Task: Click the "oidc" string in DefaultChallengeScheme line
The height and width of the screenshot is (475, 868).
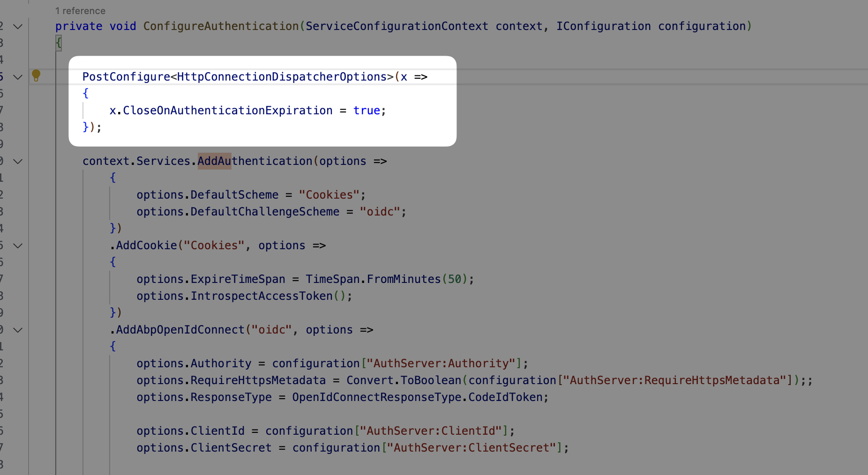Action: [380, 212]
